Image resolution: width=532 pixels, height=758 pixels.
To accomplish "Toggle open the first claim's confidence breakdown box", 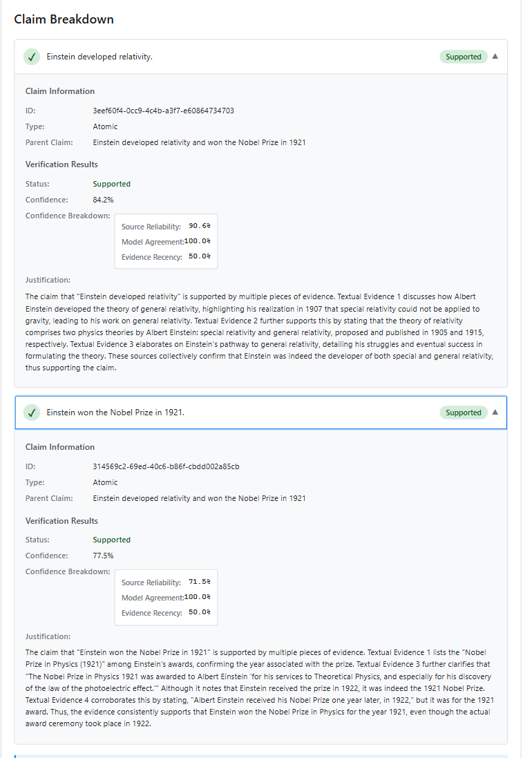I will [166, 241].
